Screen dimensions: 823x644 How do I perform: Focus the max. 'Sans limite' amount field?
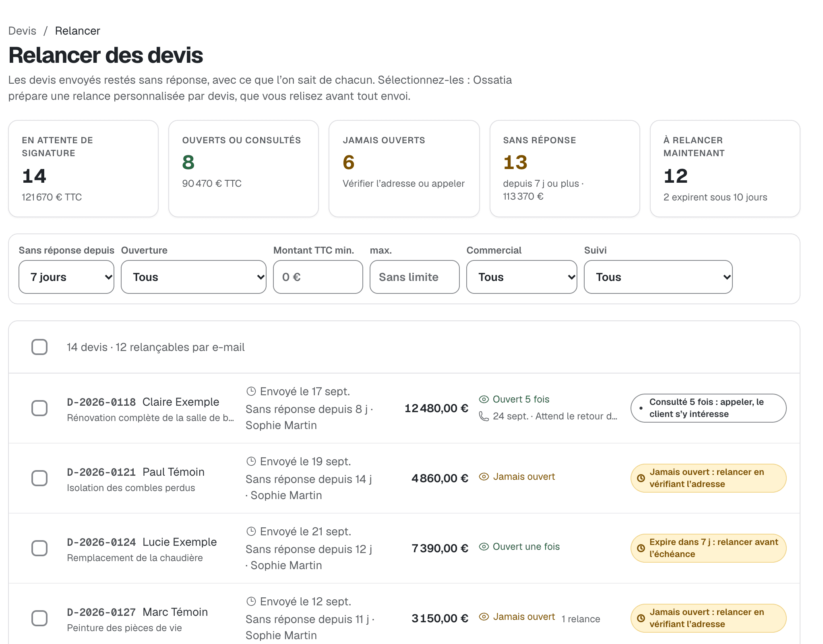(415, 277)
